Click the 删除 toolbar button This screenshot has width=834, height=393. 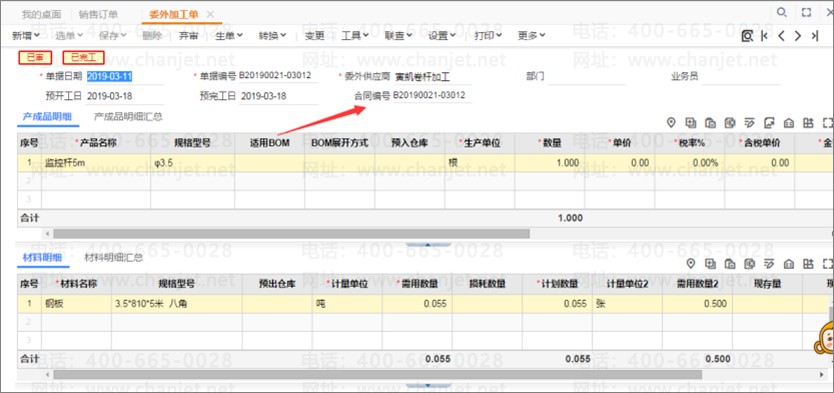152,36
